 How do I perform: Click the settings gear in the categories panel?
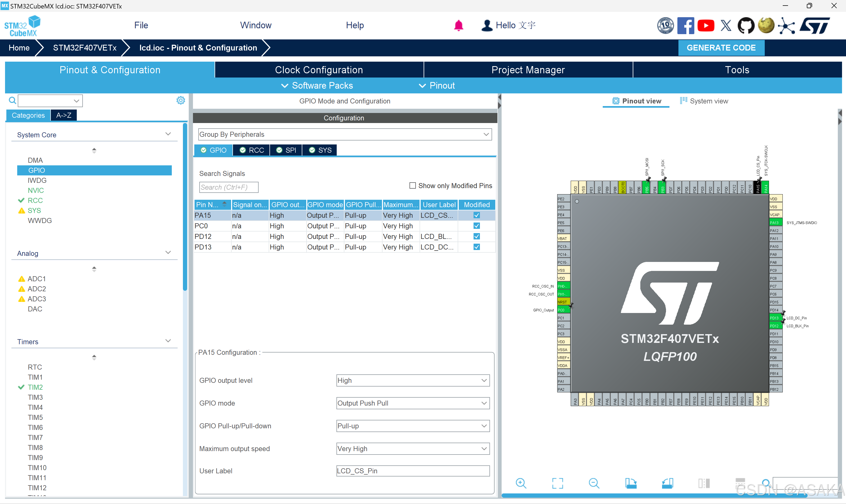pos(181,100)
